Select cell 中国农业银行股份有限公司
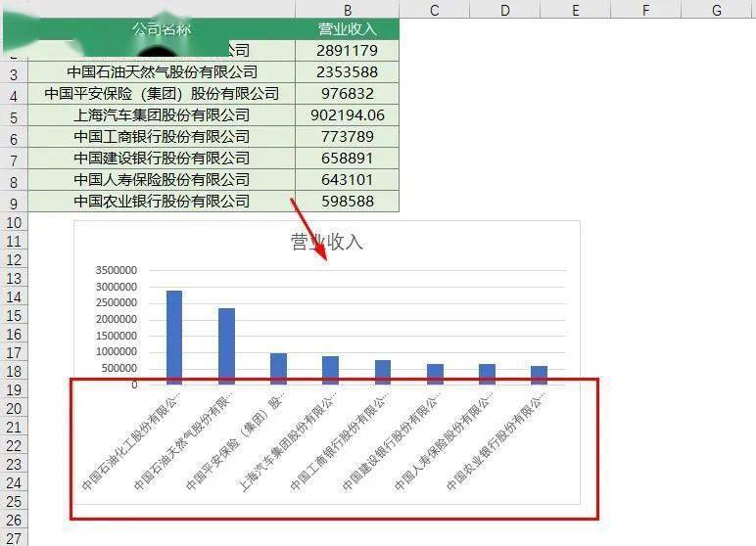 point(162,201)
